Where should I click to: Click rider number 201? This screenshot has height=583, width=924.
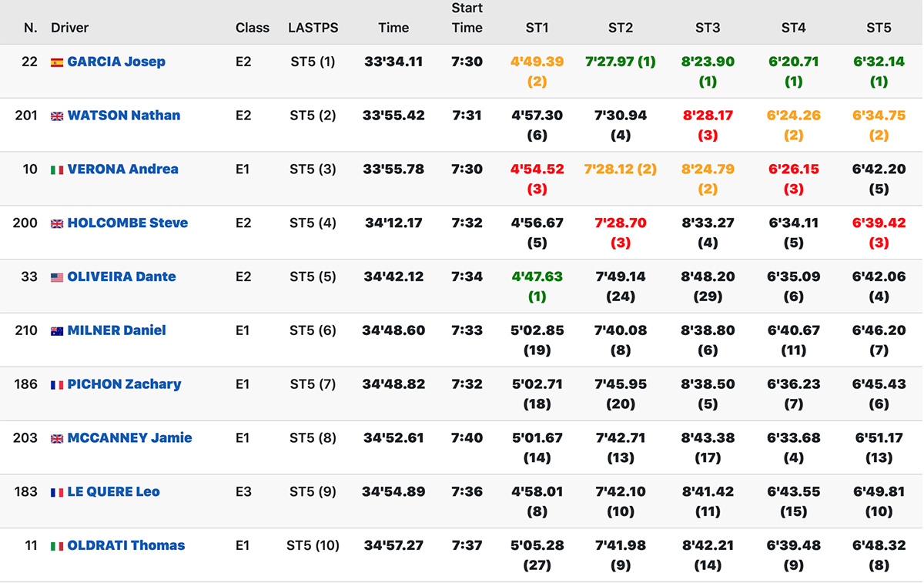pos(26,116)
